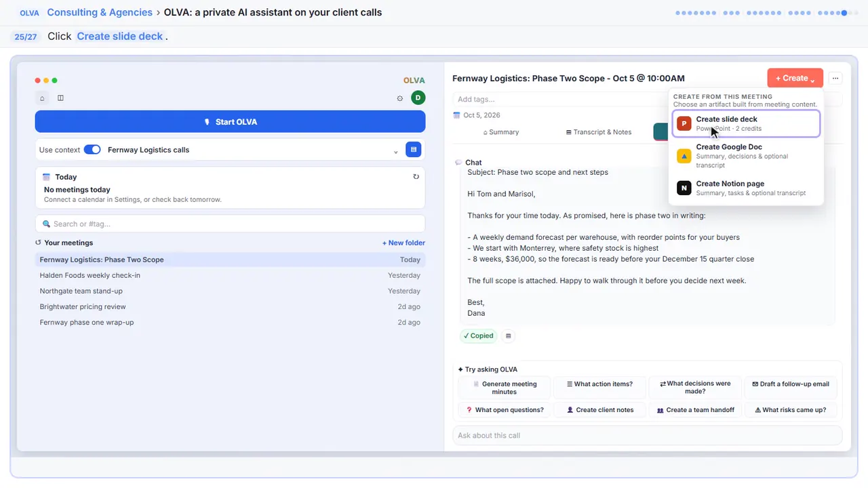This screenshot has height=488, width=868.
Task: Select Create client notes suggestion
Action: pyautogui.click(x=599, y=410)
